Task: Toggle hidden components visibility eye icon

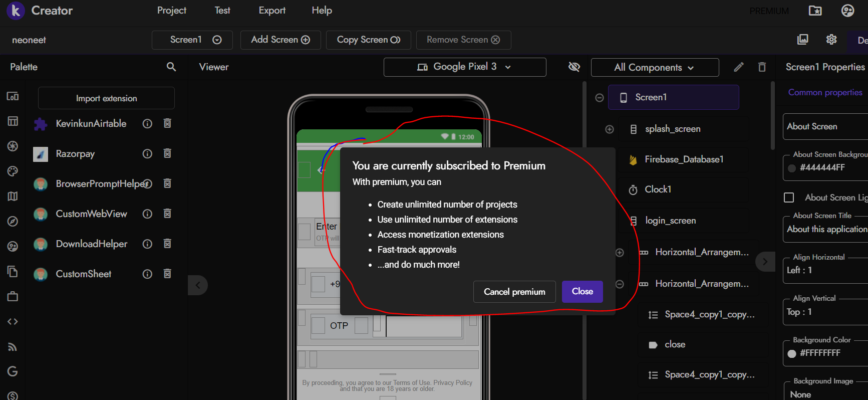Action: [x=574, y=67]
